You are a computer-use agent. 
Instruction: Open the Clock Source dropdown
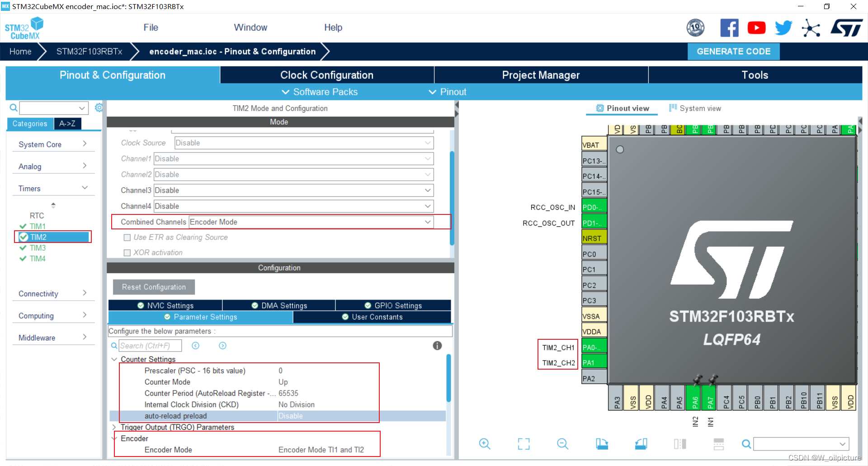pos(304,143)
